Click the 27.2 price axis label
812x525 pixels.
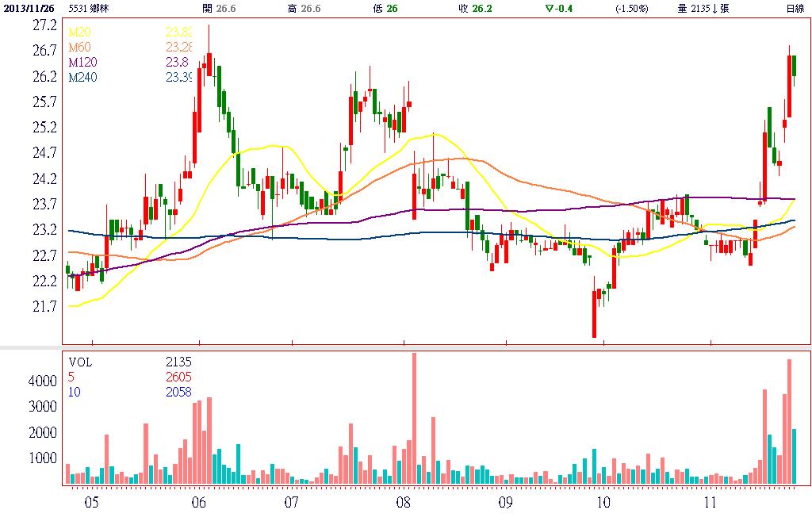(x=44, y=25)
